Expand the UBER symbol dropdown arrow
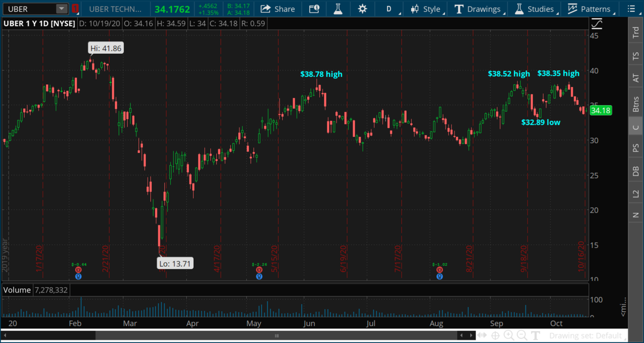Viewport: 644px width, 343px height. [61, 9]
